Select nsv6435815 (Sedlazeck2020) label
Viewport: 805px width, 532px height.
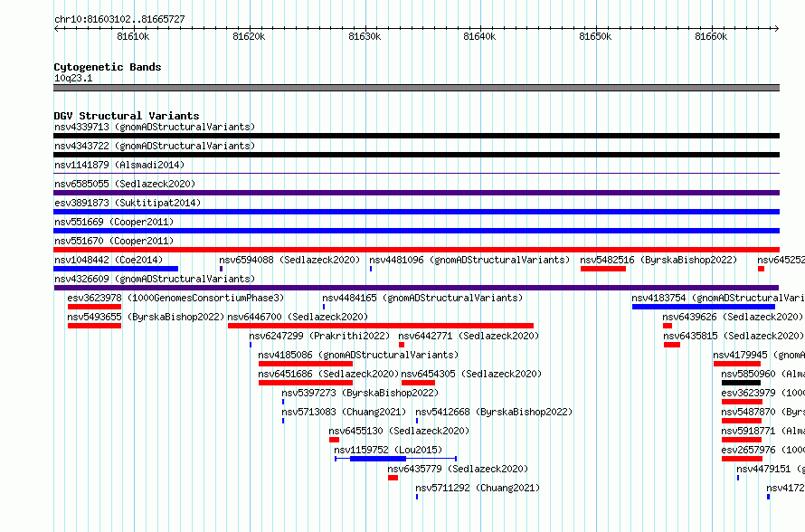(734, 336)
